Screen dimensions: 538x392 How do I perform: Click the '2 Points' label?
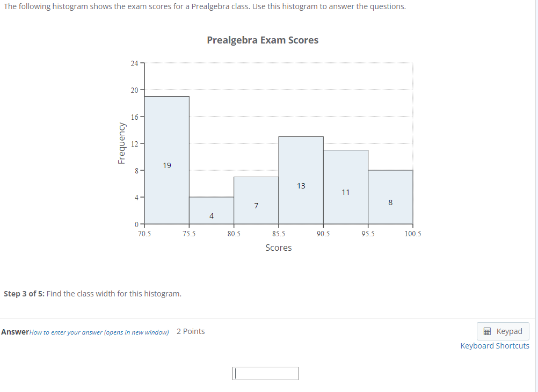(191, 331)
